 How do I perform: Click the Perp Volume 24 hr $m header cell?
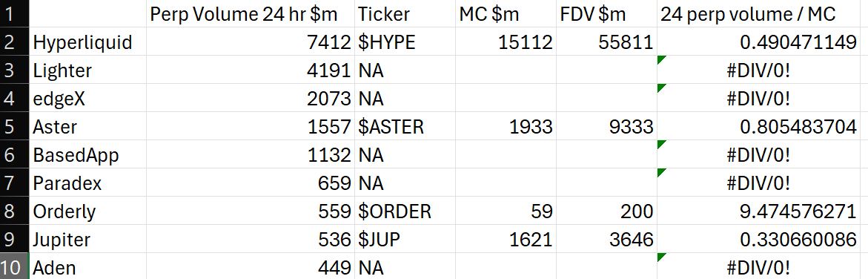[x=251, y=14]
